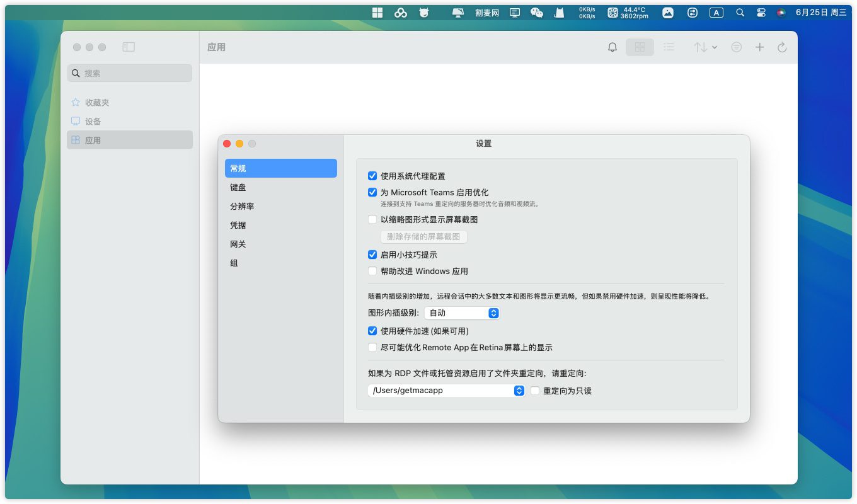Switch to list view layout

pyautogui.click(x=669, y=47)
